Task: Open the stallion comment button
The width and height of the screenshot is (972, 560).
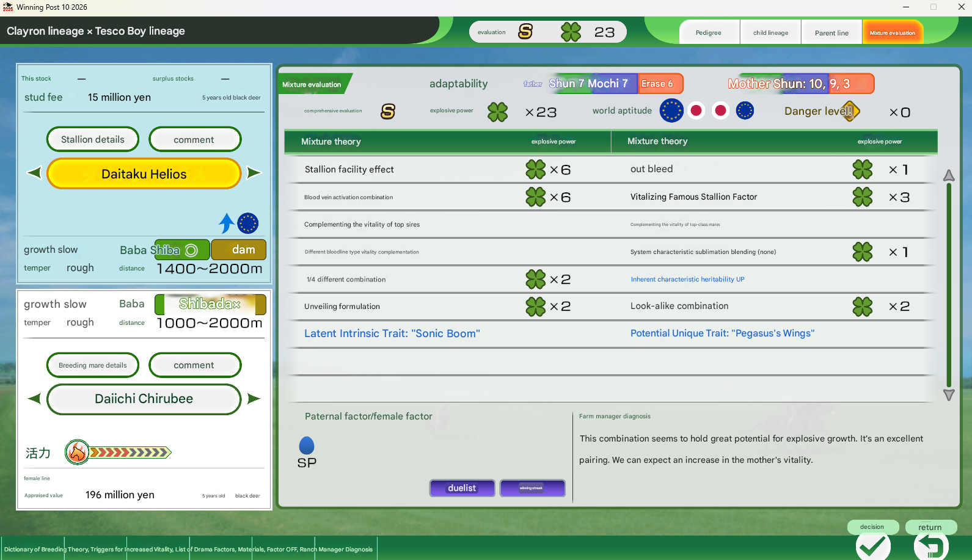Action: tap(194, 139)
